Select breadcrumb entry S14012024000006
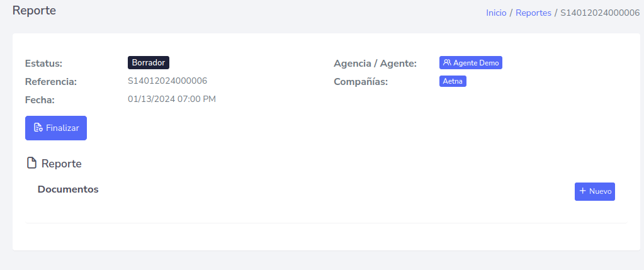Viewport: 644px width, 270px height. 600,13
